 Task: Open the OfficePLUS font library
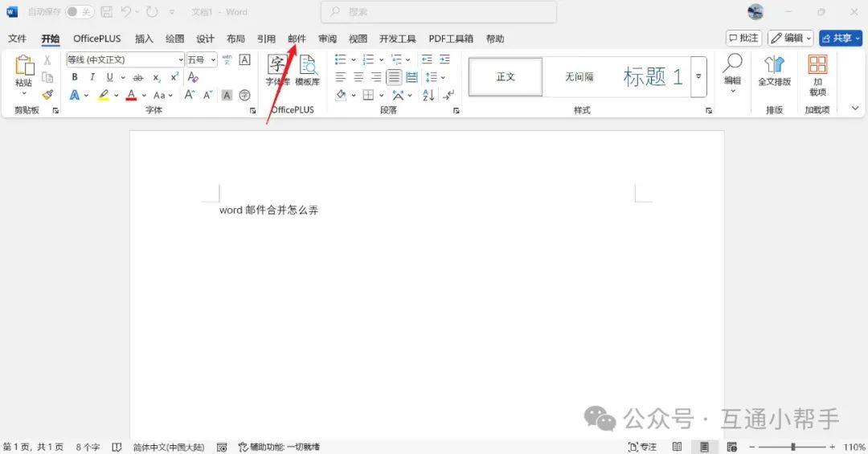point(277,70)
